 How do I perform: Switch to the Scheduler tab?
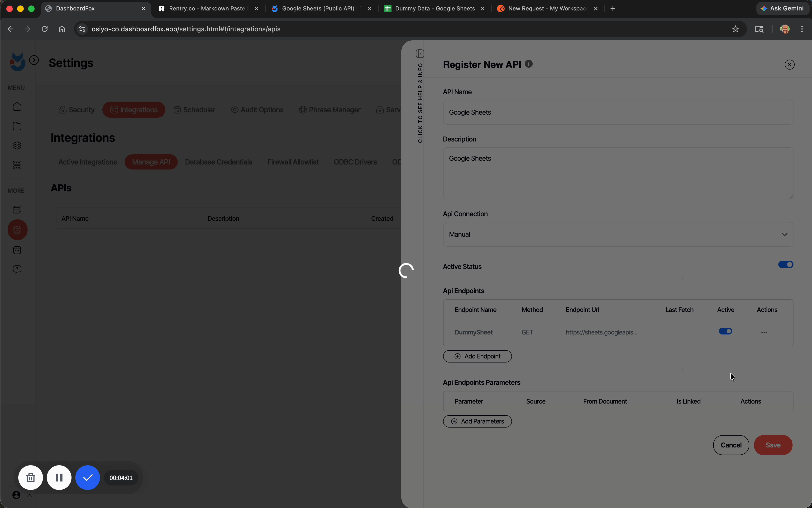coord(194,110)
